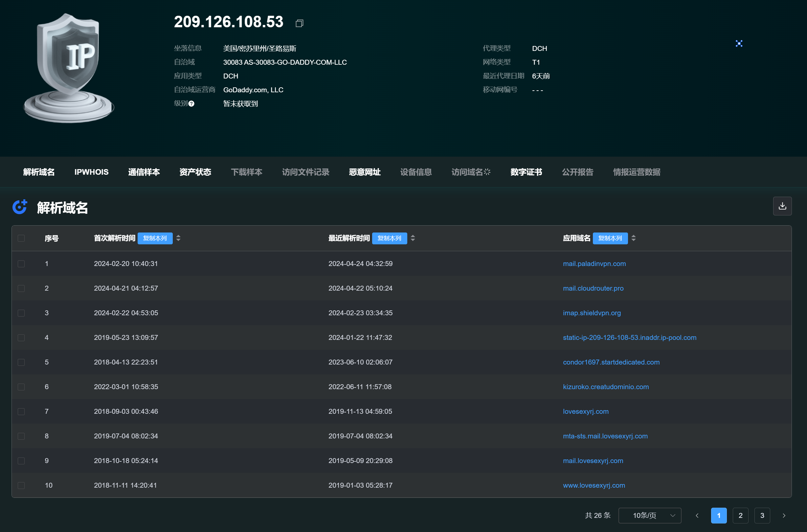The image size is (807, 532).
Task: Open mta-sts.mail.lovesexyrj.com link
Action: click(605, 436)
